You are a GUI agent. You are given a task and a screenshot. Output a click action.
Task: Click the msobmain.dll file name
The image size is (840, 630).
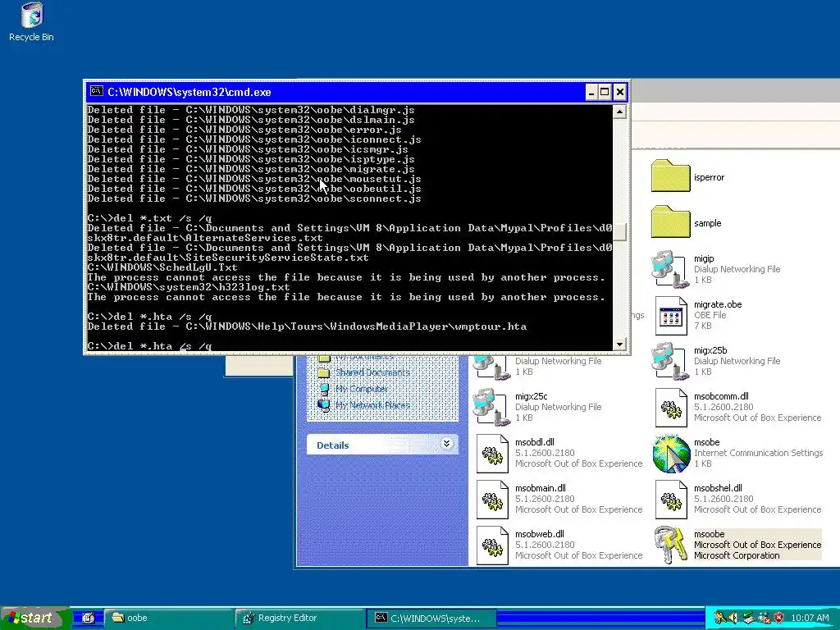click(540, 488)
